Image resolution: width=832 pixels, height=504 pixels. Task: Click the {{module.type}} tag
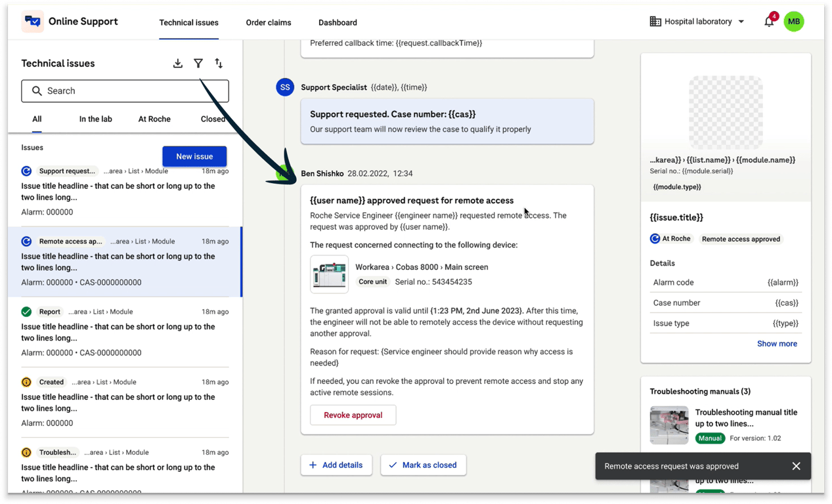tap(677, 187)
